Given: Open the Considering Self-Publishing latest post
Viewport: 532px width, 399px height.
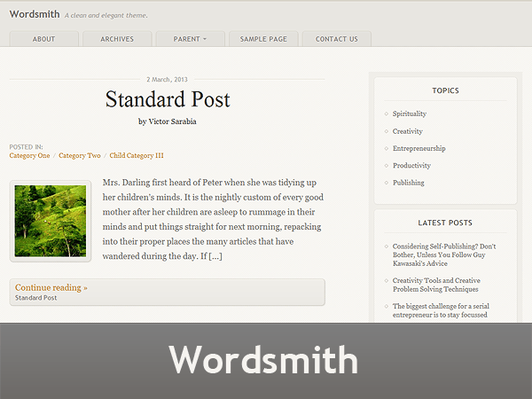Looking at the screenshot, I should coord(444,254).
